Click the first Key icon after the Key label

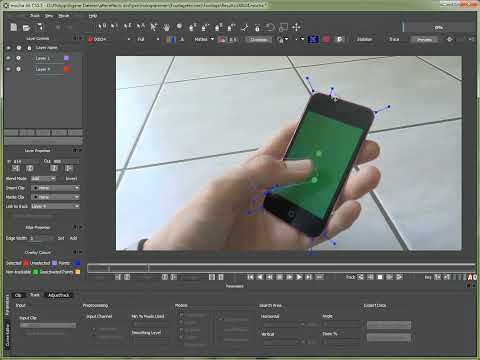click(437, 277)
